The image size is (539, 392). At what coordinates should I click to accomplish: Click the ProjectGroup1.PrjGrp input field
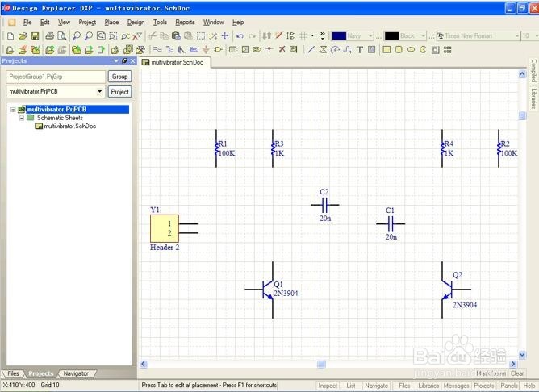pyautogui.click(x=56, y=77)
